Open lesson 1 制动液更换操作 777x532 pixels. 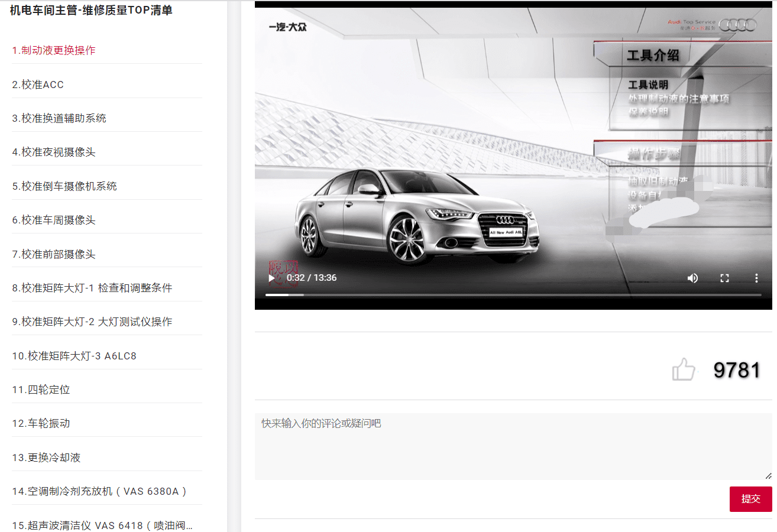[x=53, y=50]
